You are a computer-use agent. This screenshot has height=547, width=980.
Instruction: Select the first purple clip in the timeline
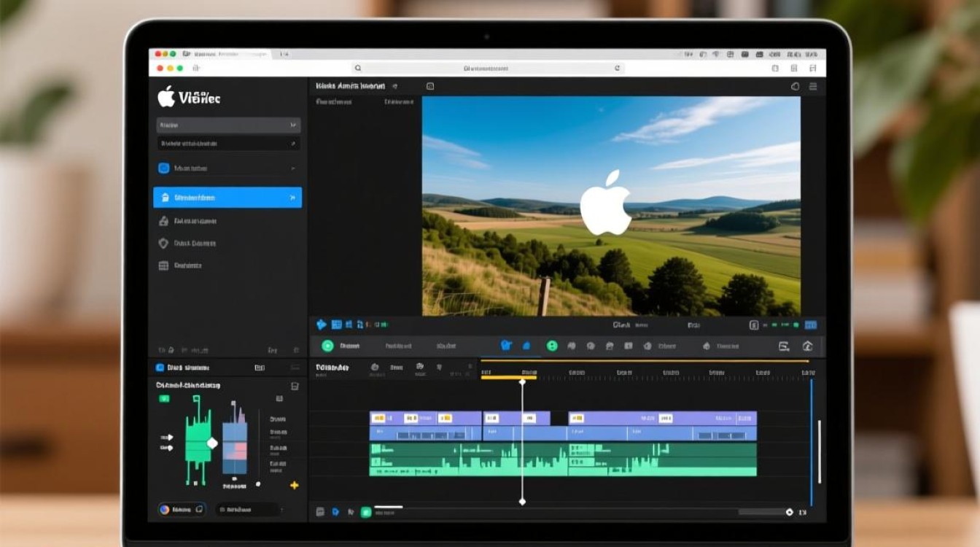(x=426, y=418)
